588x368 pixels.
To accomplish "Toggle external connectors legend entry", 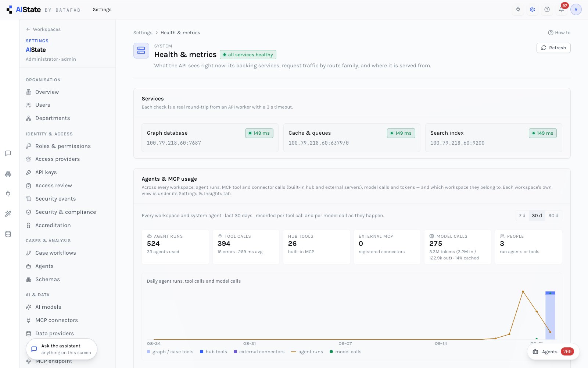I will tap(259, 352).
